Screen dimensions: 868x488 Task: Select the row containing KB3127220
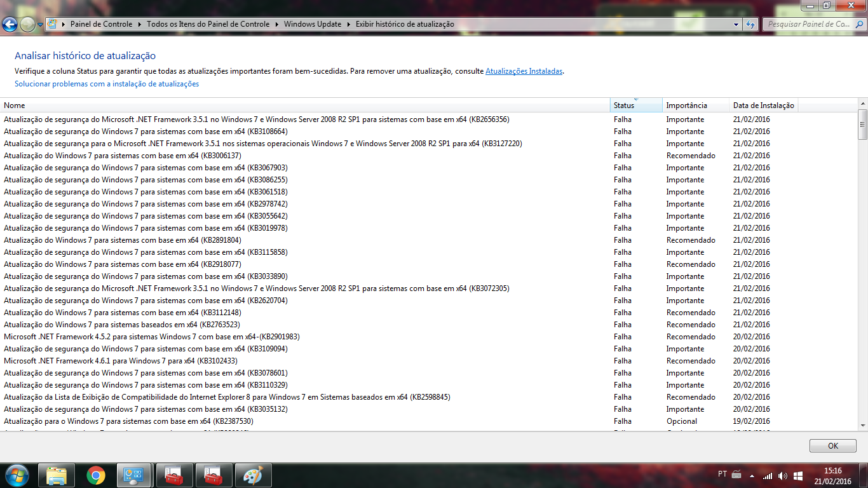pyautogui.click(x=429, y=144)
